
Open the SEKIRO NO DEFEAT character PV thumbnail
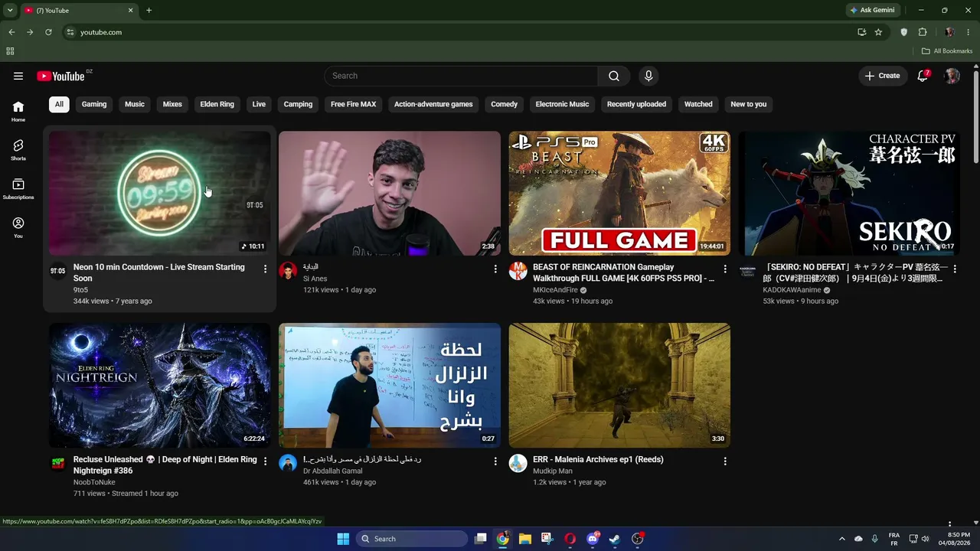[x=848, y=194]
